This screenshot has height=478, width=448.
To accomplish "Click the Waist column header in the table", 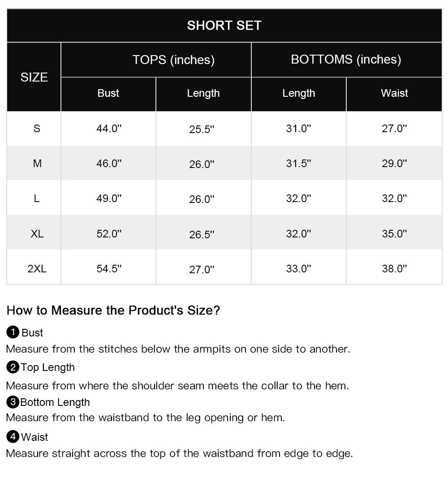I will (394, 93).
